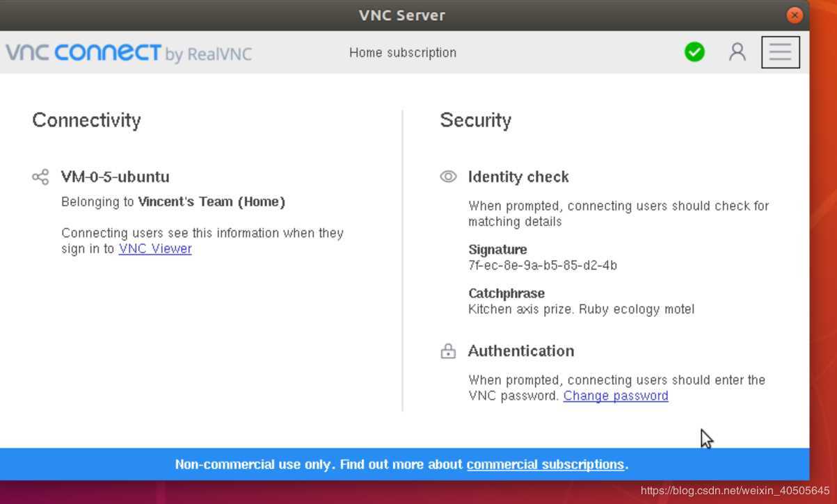Click the Vincent's Team (Home) text

212,202
